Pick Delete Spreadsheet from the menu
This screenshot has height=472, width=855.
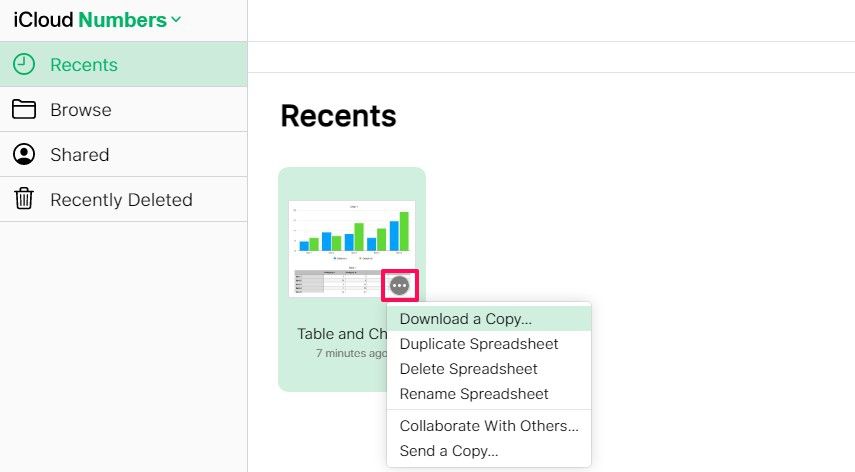[x=469, y=369]
